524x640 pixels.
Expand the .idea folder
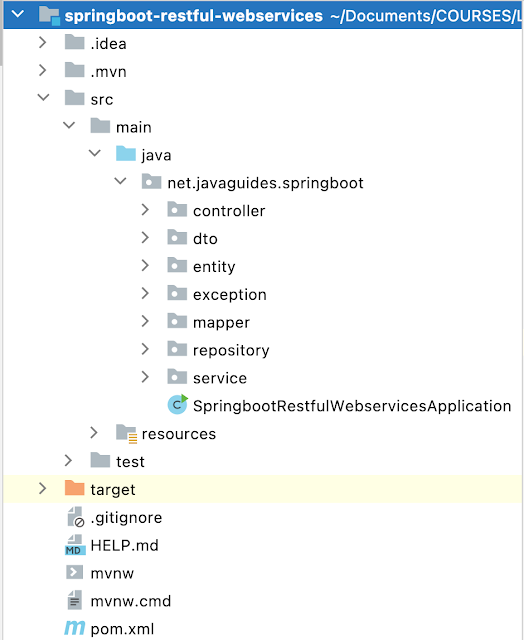(42, 42)
